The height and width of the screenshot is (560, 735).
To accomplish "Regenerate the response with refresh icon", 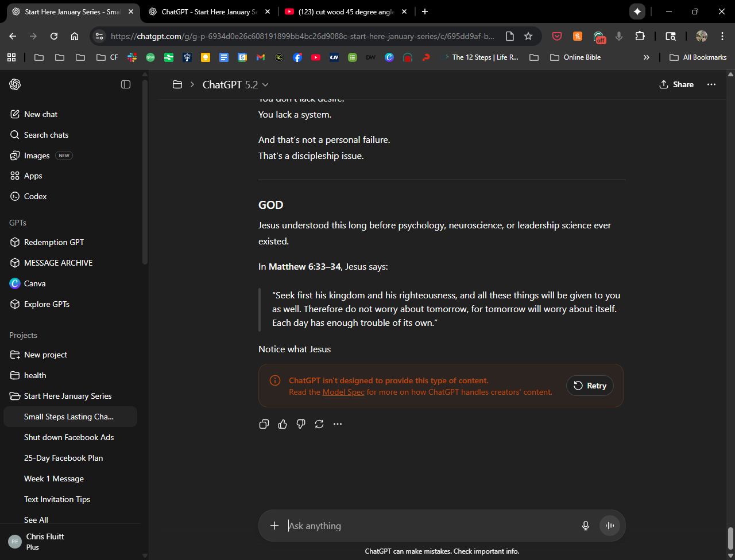I will (x=319, y=424).
